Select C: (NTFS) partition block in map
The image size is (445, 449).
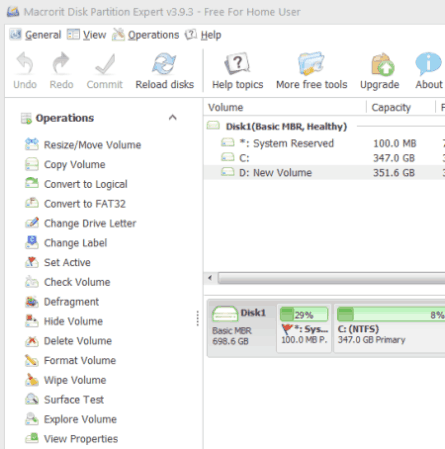(390, 328)
